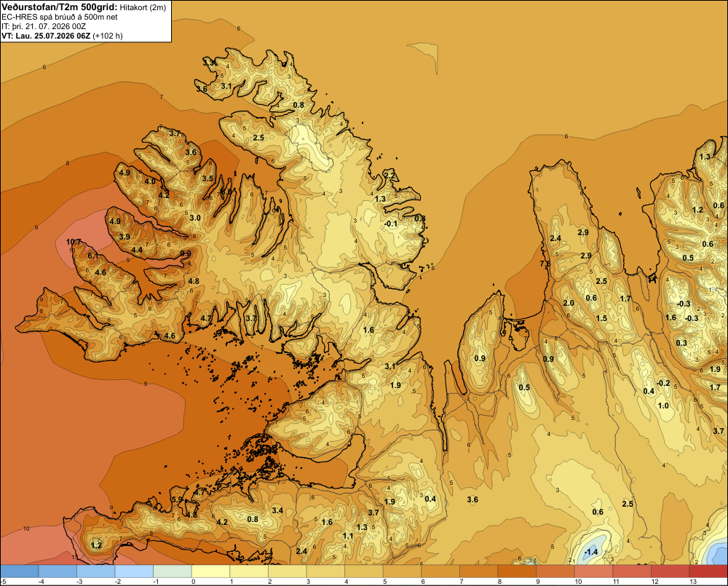Select the 1.0 temperature value

(x=664, y=406)
